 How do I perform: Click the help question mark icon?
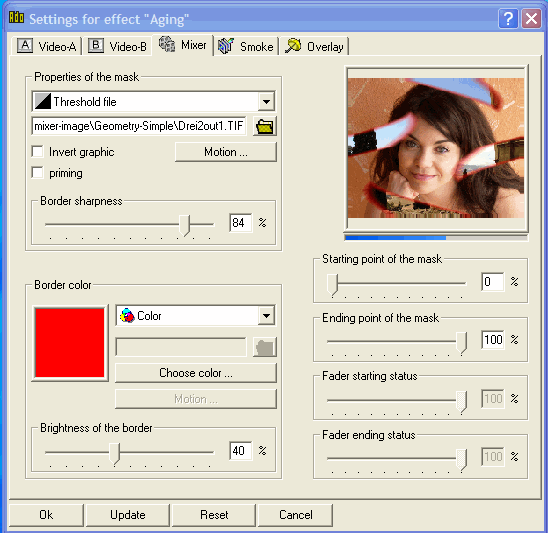tap(508, 18)
